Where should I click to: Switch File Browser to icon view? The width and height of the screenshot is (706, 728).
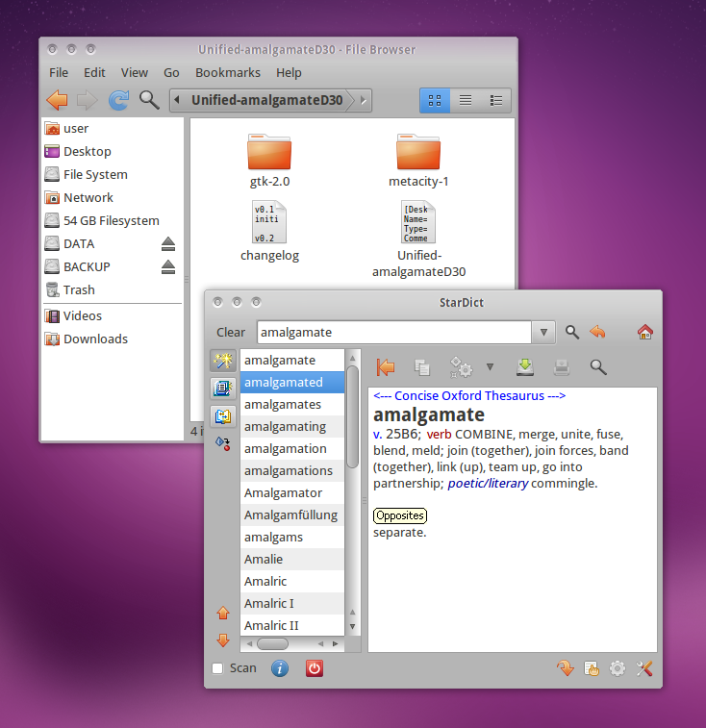click(x=435, y=100)
